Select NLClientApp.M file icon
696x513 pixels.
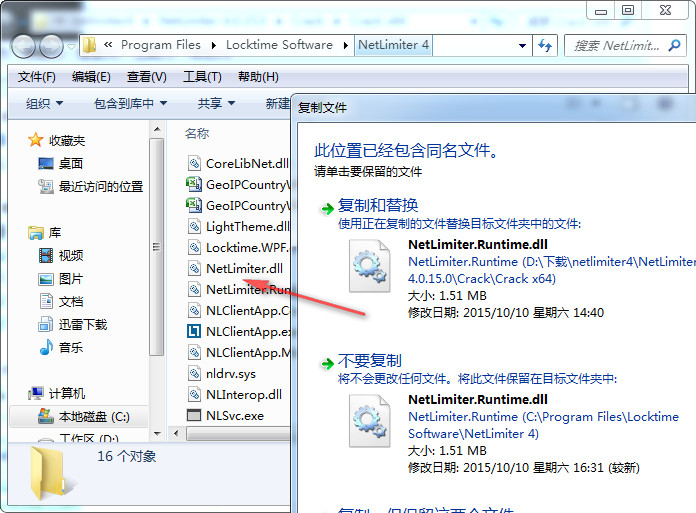(194, 352)
